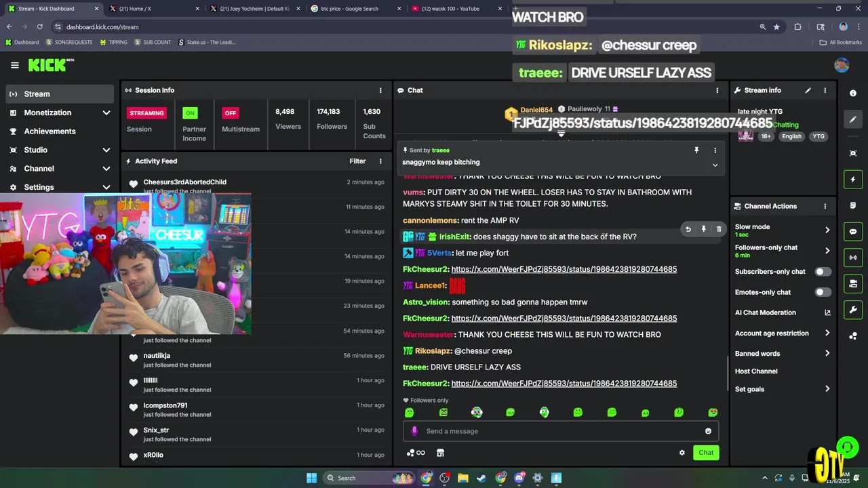
Task: Click the chat panel scrollbar
Action: pos(727,373)
